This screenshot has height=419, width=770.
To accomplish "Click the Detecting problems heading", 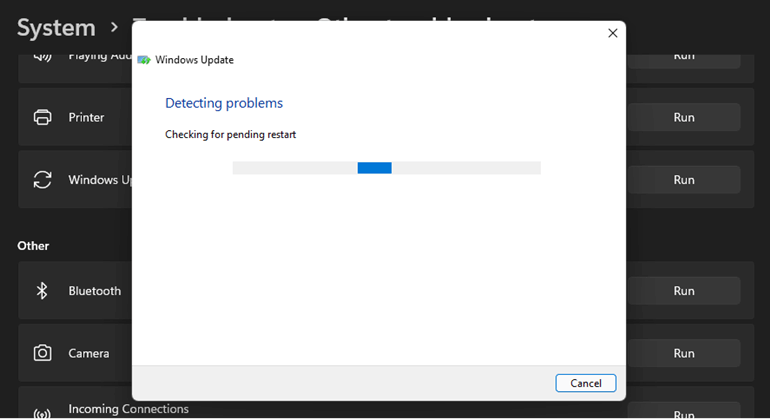I will pyautogui.click(x=224, y=103).
